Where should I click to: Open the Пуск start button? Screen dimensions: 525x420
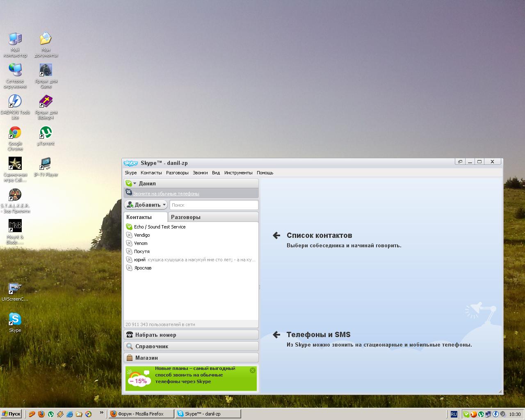11,414
